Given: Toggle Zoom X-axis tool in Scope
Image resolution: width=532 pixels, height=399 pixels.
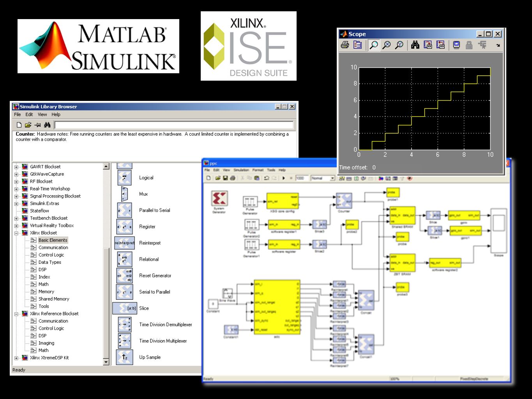Looking at the screenshot, I should click(x=386, y=45).
